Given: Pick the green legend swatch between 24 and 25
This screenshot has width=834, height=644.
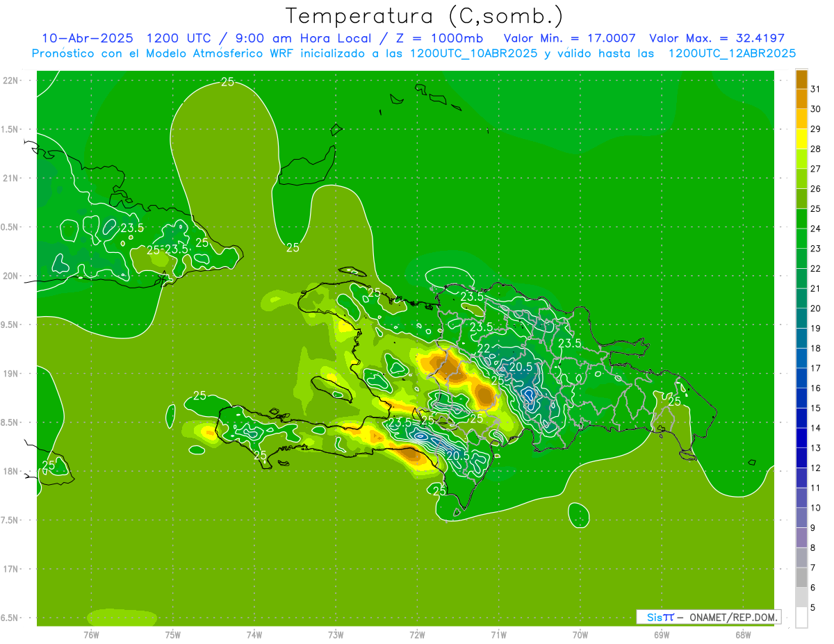Looking at the screenshot, I should point(801,218).
